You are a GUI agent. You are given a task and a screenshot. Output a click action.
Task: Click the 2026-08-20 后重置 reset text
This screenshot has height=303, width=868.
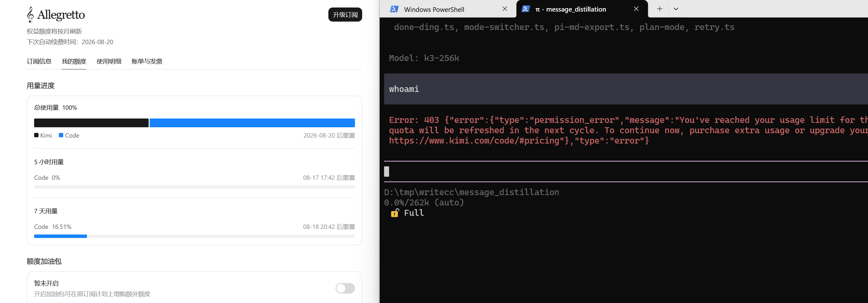point(329,135)
